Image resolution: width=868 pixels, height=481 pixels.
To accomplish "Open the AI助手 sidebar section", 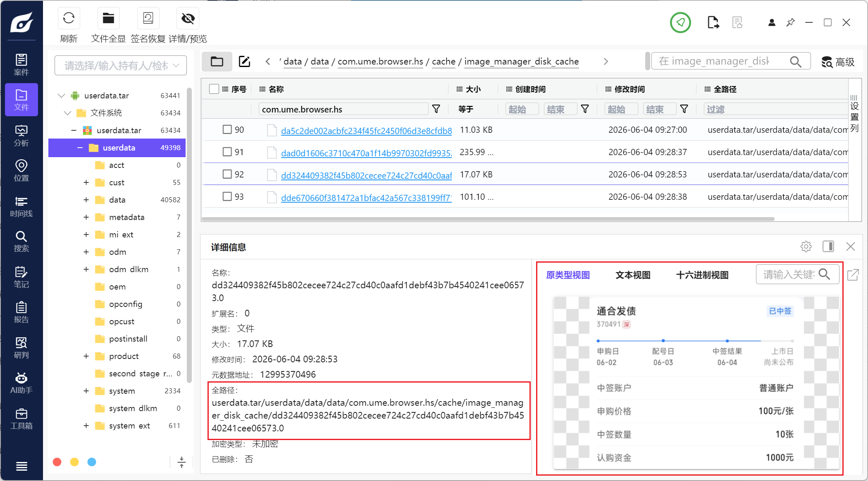I will tap(21, 383).
